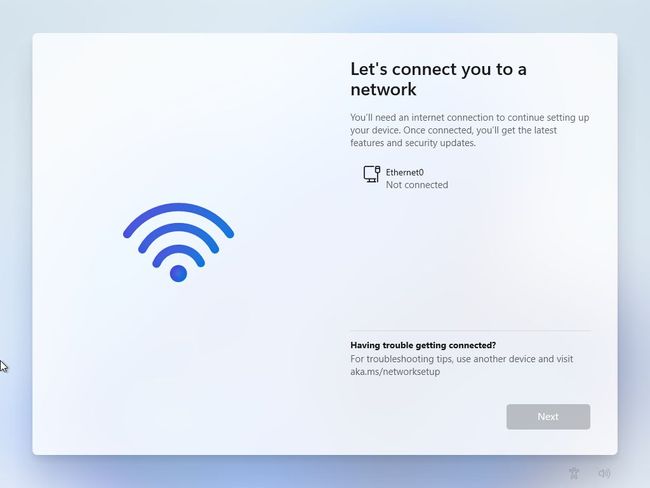The image size is (650, 488).
Task: Click the "Let's connect you to a" title line
Action: (438, 69)
